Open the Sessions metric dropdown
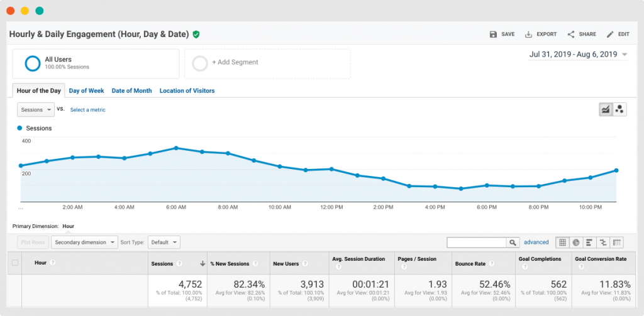Image resolution: width=644 pixels, height=316 pixels. click(36, 110)
